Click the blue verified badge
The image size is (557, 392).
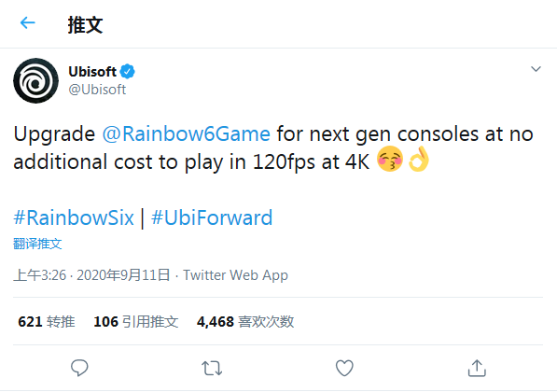(x=127, y=72)
